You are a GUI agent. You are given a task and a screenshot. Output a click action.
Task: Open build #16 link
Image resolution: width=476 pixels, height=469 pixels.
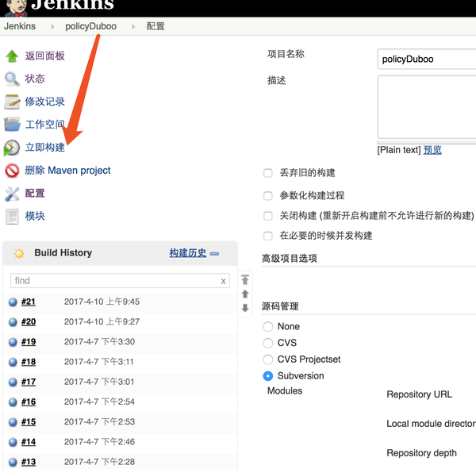pyautogui.click(x=29, y=402)
